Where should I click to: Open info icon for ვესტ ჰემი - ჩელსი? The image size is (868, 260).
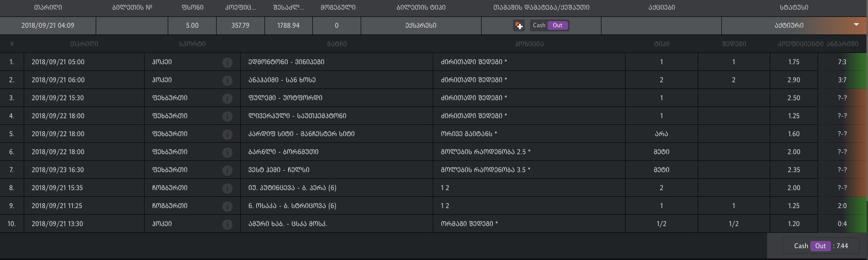pyautogui.click(x=227, y=170)
